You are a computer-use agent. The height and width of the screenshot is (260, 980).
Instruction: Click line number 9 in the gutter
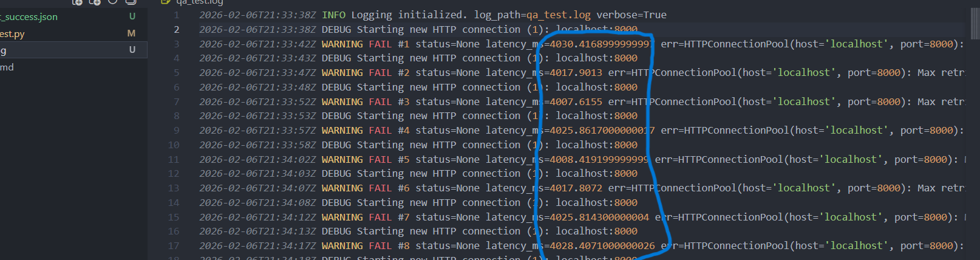click(177, 130)
